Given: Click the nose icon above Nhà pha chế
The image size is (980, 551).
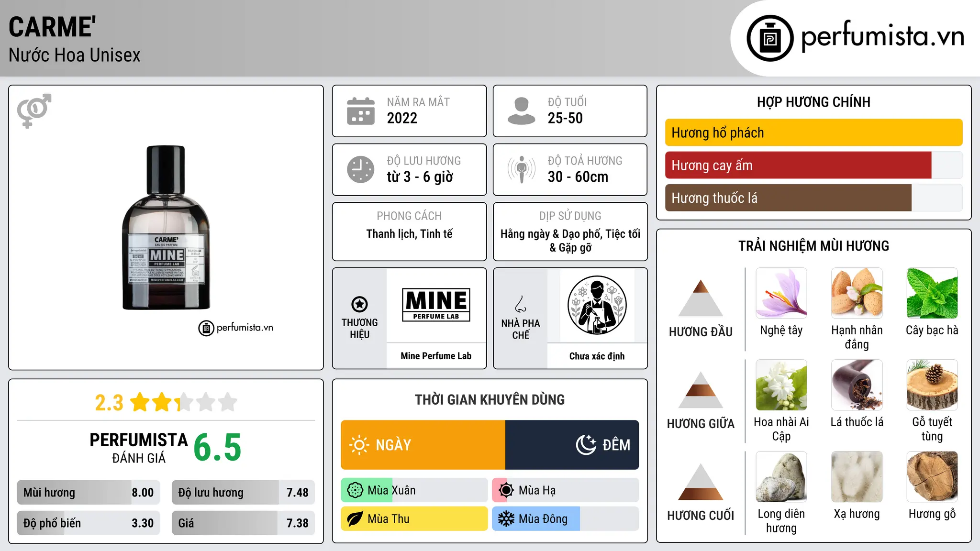Looking at the screenshot, I should tap(521, 304).
